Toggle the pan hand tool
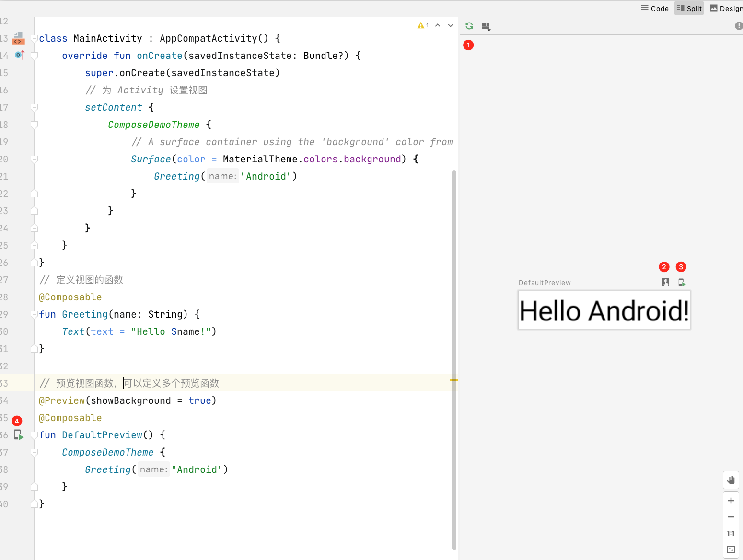Viewport: 743px width, 560px height. 731,480
